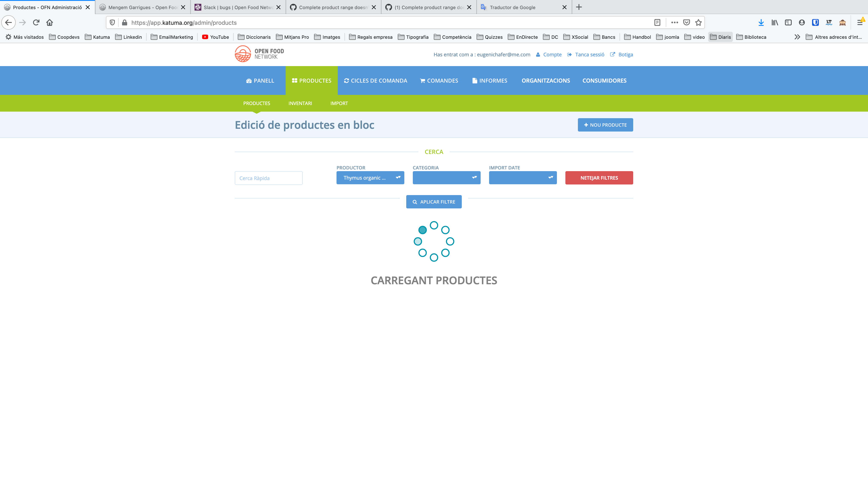This screenshot has height=488, width=868.
Task: Click the browser home icon
Action: [x=50, y=23]
